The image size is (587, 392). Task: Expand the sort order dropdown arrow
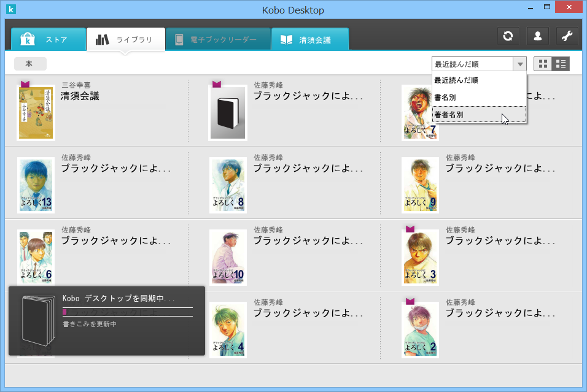519,64
